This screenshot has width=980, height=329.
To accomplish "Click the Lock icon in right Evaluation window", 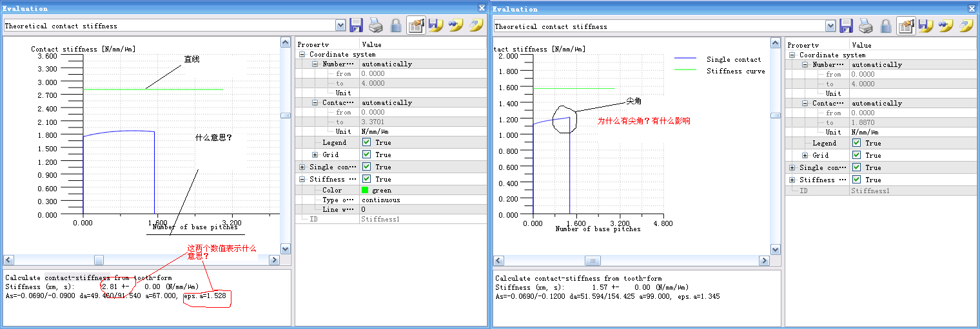I will tap(887, 26).
